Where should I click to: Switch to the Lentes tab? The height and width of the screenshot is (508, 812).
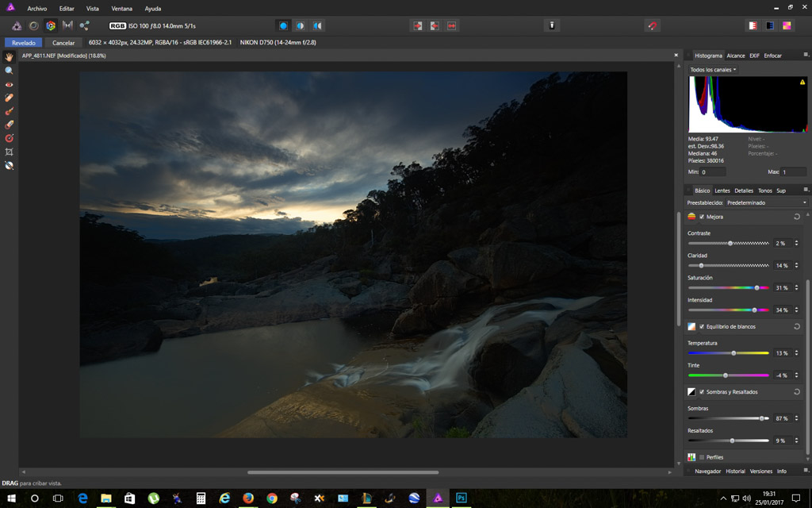point(722,190)
